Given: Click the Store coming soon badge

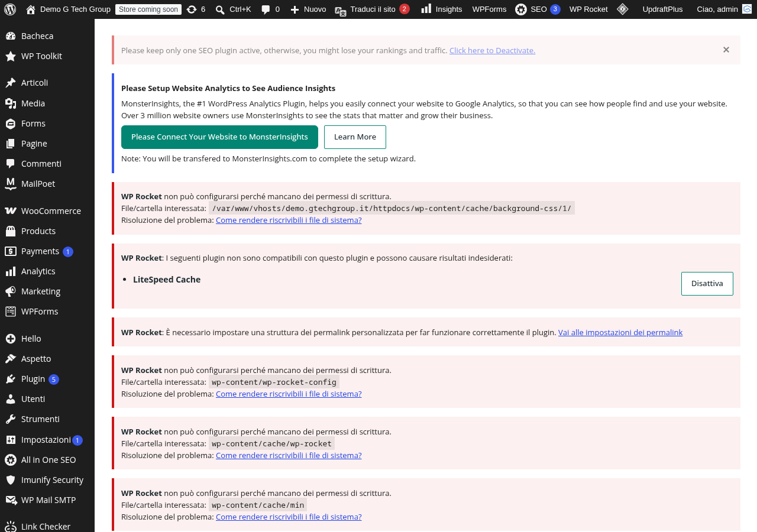Looking at the screenshot, I should (148, 9).
